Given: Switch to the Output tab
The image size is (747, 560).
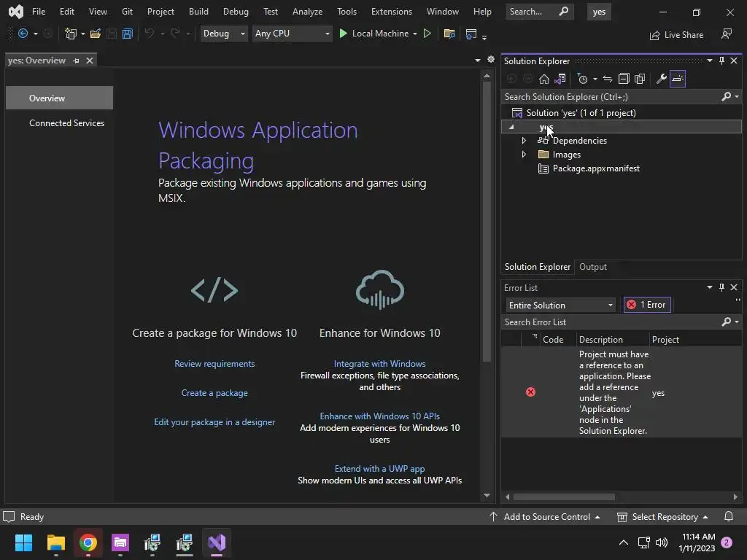Looking at the screenshot, I should (592, 267).
